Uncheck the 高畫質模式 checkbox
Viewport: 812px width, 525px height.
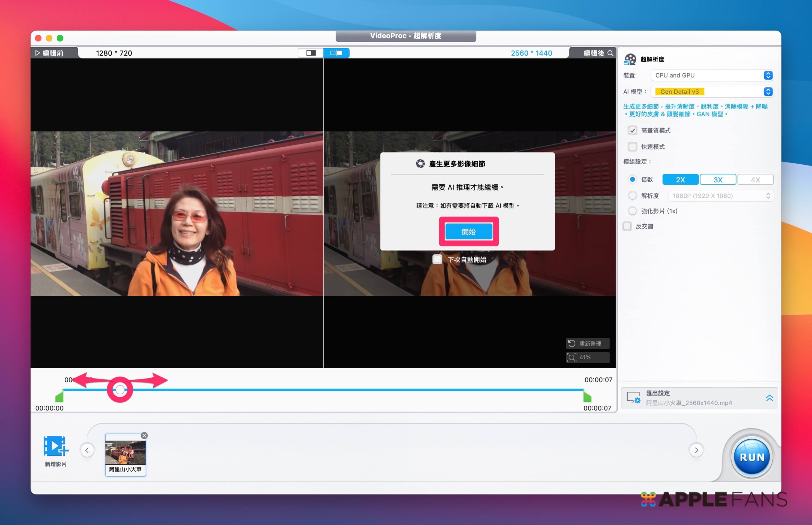(x=632, y=130)
